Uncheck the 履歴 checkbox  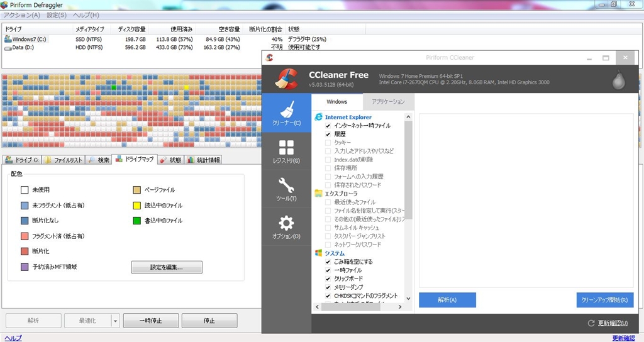click(328, 135)
